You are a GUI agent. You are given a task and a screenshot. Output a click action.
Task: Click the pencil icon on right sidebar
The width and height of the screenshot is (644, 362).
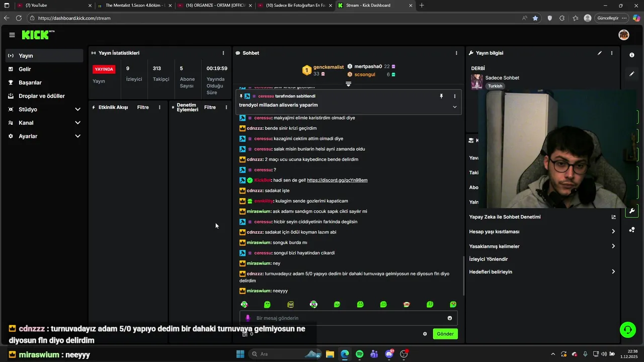pos(632,74)
